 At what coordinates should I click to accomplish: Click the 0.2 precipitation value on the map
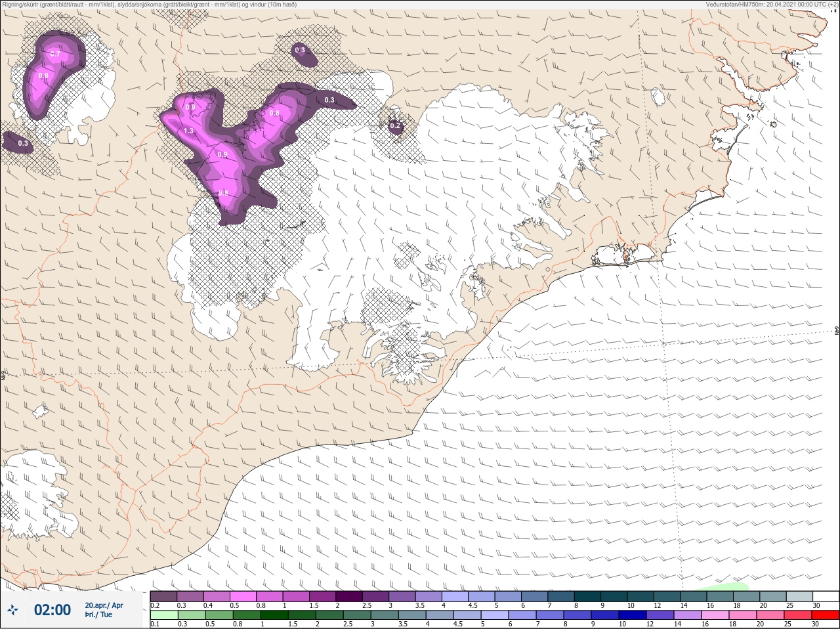click(395, 125)
